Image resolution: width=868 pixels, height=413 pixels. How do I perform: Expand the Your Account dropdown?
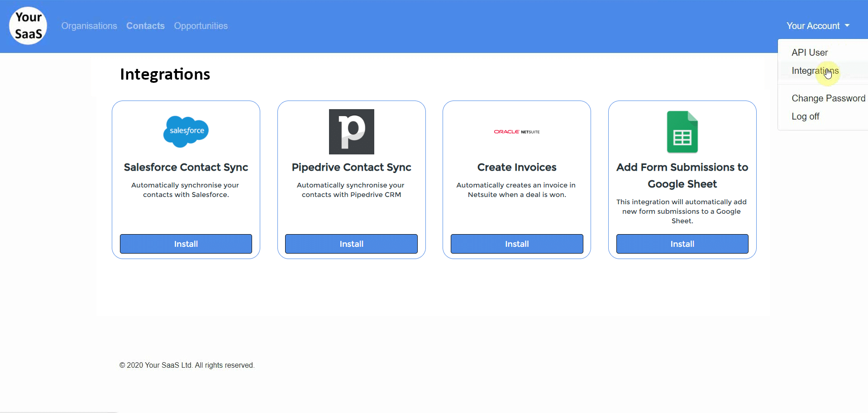click(x=818, y=26)
